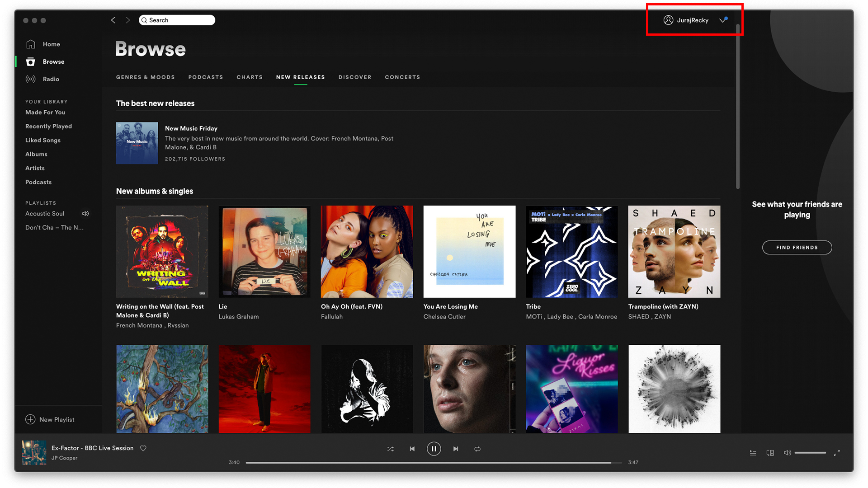This screenshot has height=488, width=868.
Task: Skip to the next track
Action: (x=456, y=449)
